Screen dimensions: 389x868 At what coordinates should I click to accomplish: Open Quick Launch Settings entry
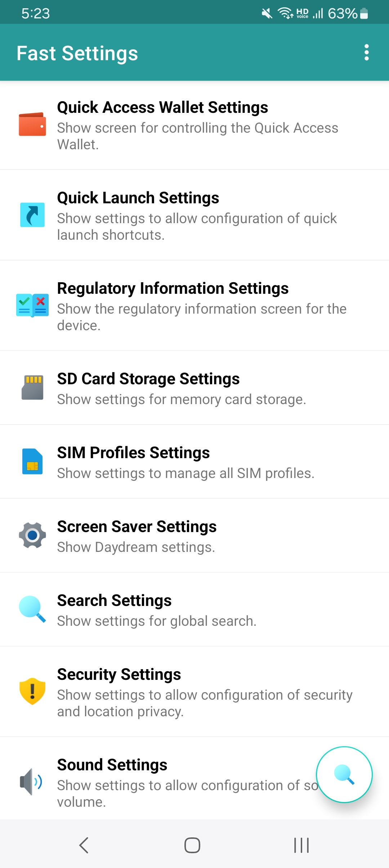[x=138, y=198]
